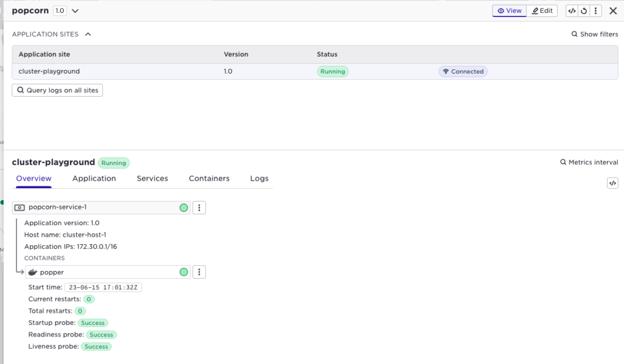Open the Metrics interval selector

pyautogui.click(x=589, y=163)
